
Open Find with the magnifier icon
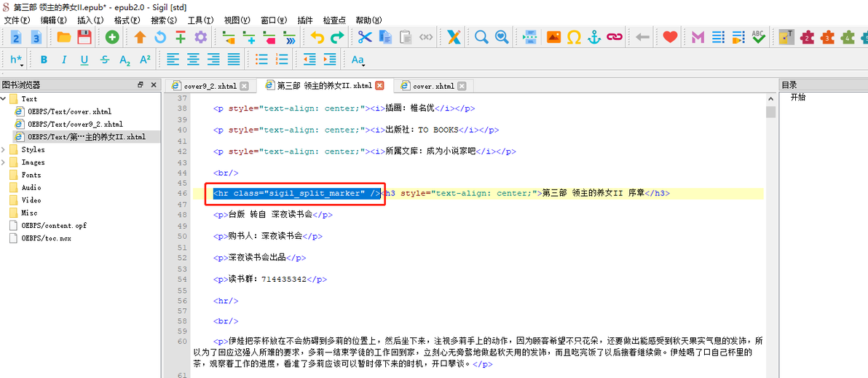tap(481, 37)
